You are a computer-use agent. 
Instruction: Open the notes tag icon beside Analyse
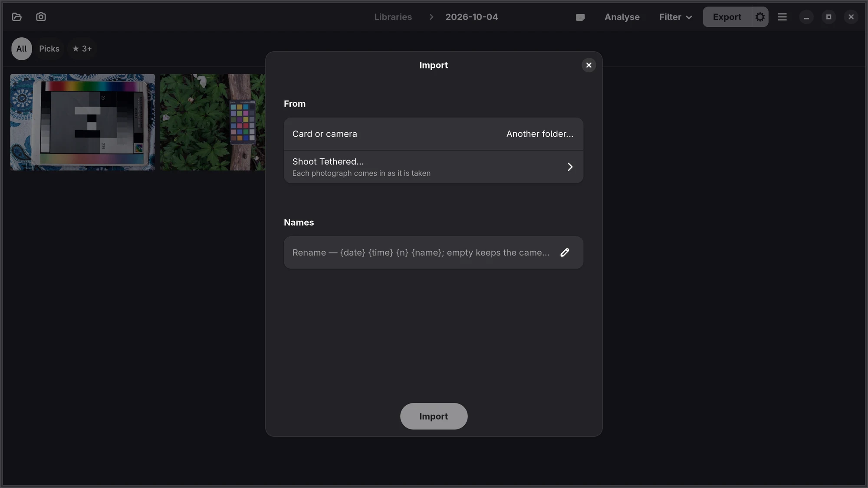(x=580, y=17)
